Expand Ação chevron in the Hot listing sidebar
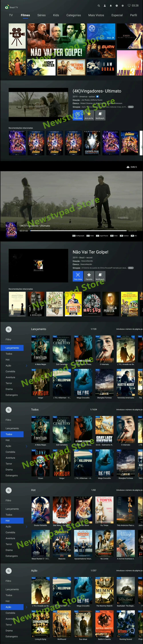Viewport: 143px width, 644px height. [x=26, y=527]
